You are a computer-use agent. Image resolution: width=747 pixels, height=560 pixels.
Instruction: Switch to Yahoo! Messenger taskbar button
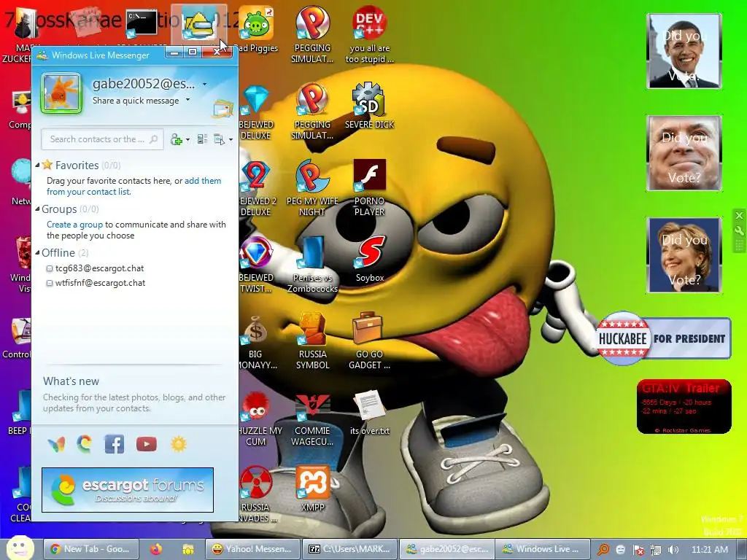252,549
